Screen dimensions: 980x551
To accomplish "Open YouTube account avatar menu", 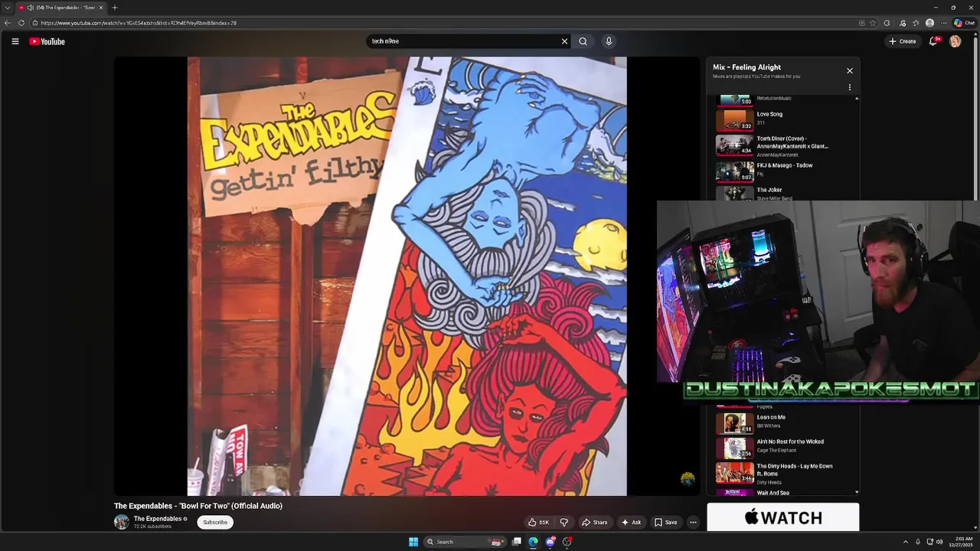I will click(955, 41).
